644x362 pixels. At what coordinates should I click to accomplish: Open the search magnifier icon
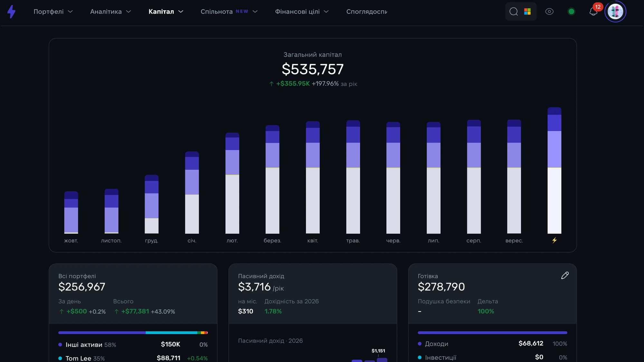514,12
